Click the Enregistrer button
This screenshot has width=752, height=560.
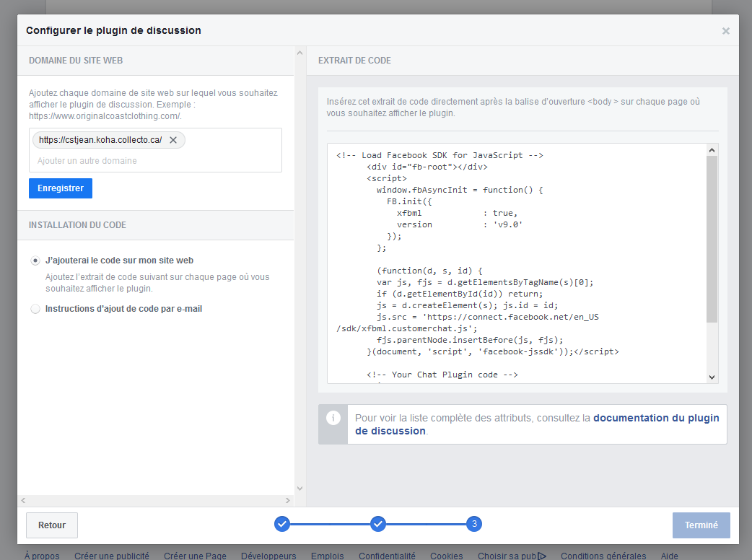(x=61, y=188)
